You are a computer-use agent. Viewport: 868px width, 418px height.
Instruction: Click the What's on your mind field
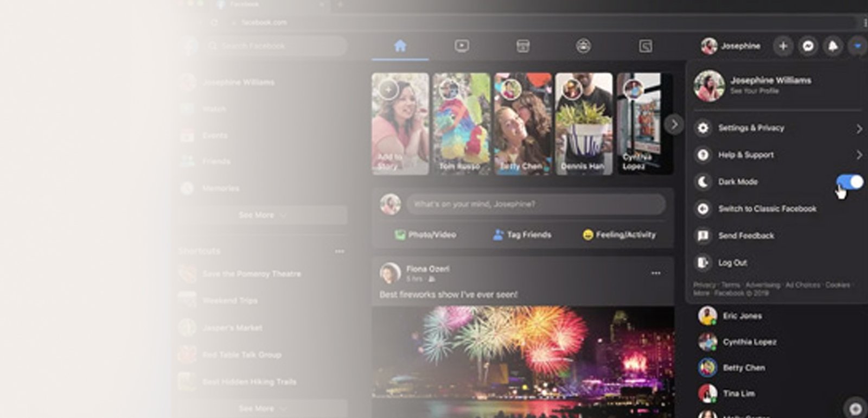click(x=536, y=204)
